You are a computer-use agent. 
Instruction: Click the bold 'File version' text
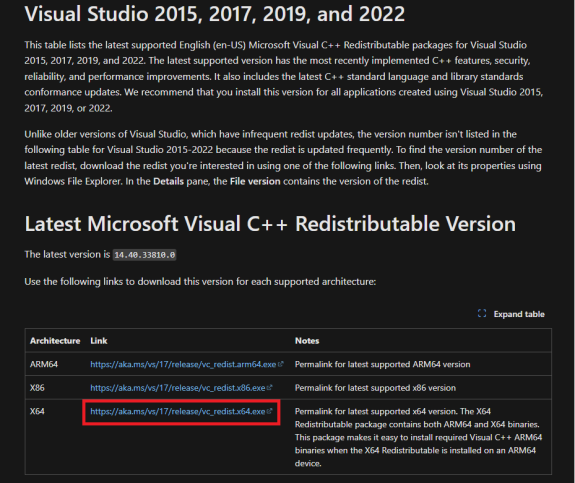[x=255, y=181]
